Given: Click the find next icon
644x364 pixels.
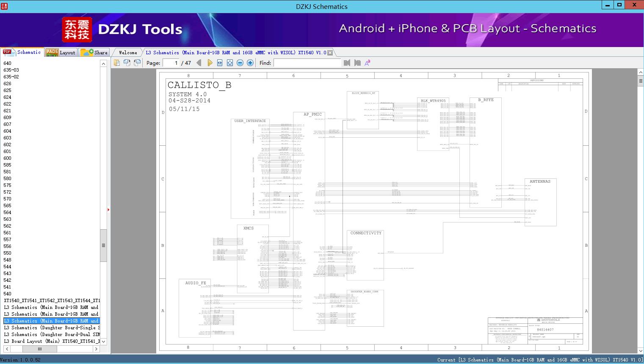Looking at the screenshot, I should point(357,63).
